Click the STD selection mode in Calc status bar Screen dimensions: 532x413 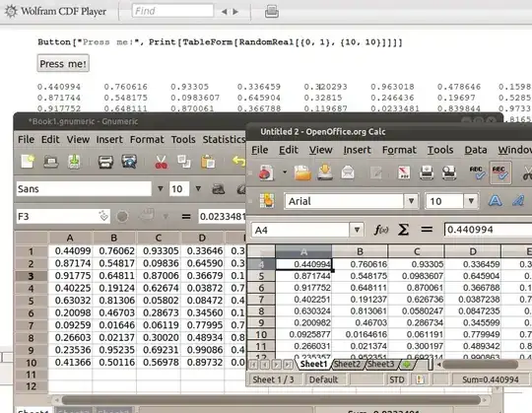(x=397, y=379)
